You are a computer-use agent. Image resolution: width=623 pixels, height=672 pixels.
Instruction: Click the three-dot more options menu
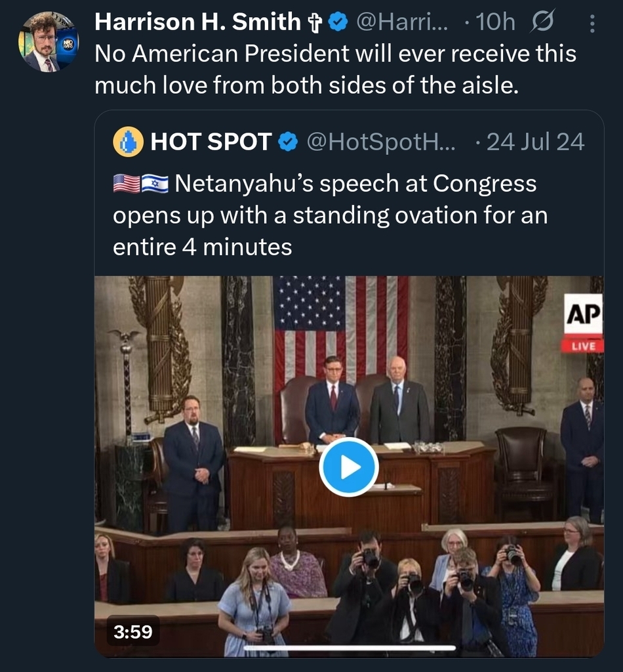click(592, 24)
